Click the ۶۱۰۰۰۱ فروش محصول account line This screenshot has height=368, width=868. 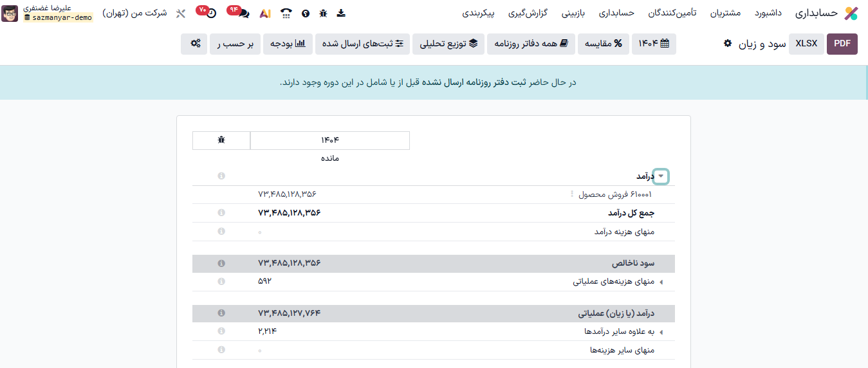click(615, 194)
